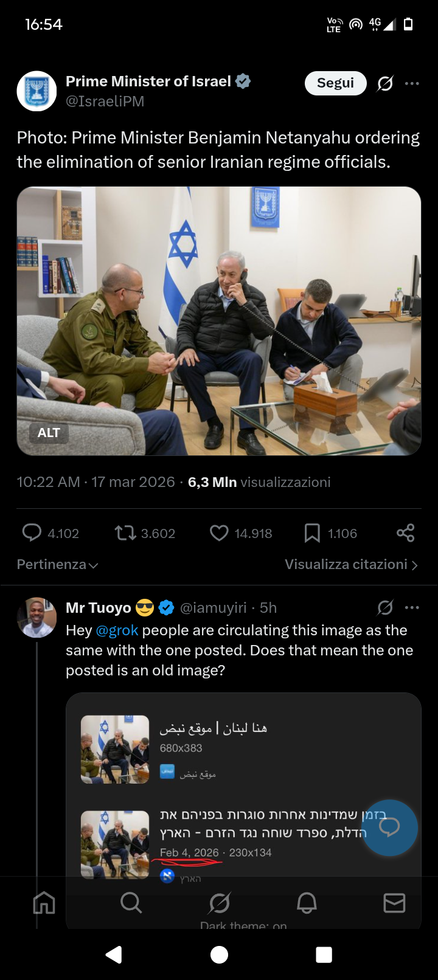Open Notifications bell in bottom bar
Image resolution: width=438 pixels, height=980 pixels.
point(307,903)
